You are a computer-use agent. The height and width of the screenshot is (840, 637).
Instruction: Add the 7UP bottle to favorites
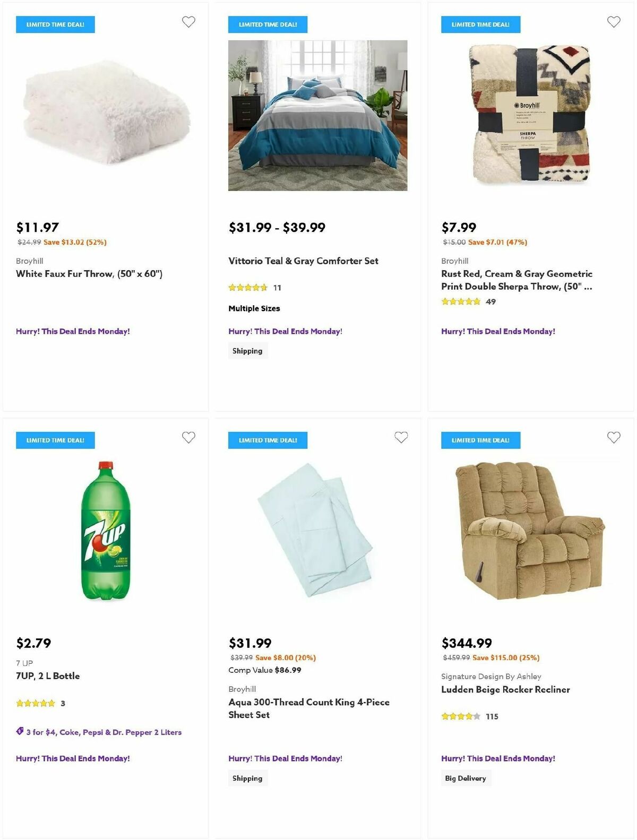[189, 438]
